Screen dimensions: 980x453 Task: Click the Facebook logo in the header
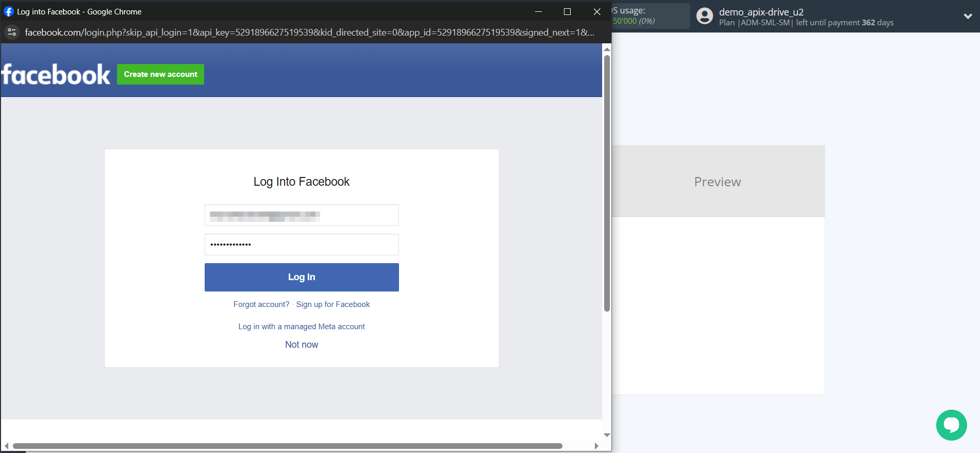pos(56,75)
